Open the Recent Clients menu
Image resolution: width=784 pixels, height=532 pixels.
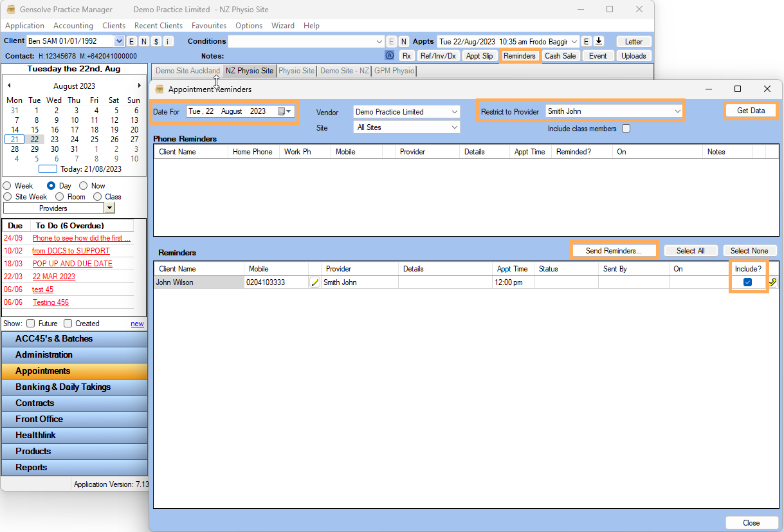(158, 26)
